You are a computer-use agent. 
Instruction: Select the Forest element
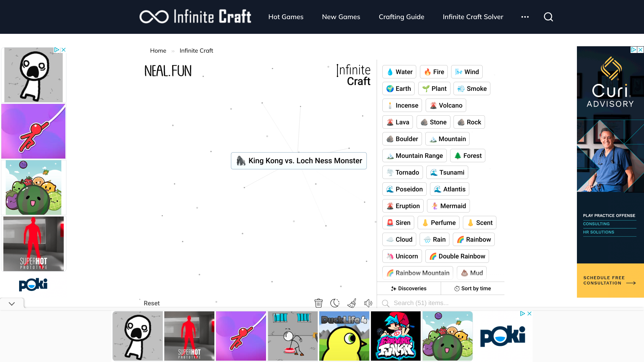tap(468, 156)
